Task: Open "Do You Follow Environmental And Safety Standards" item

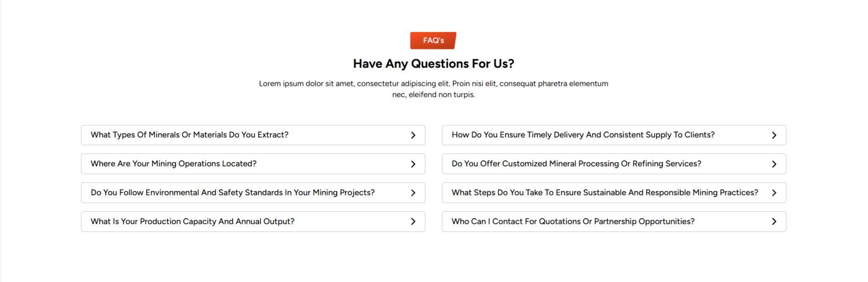Action: coord(232,193)
